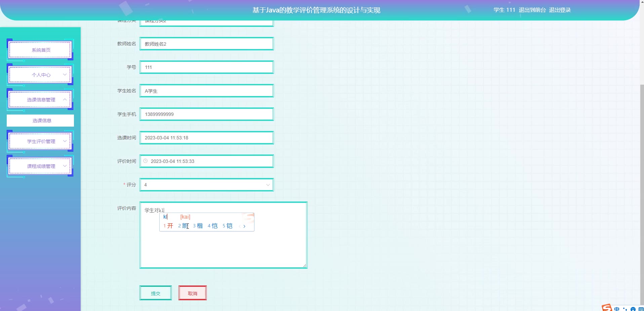644x311 pixels.
Task: Cancel the form with 取消 button
Action: coord(193,293)
